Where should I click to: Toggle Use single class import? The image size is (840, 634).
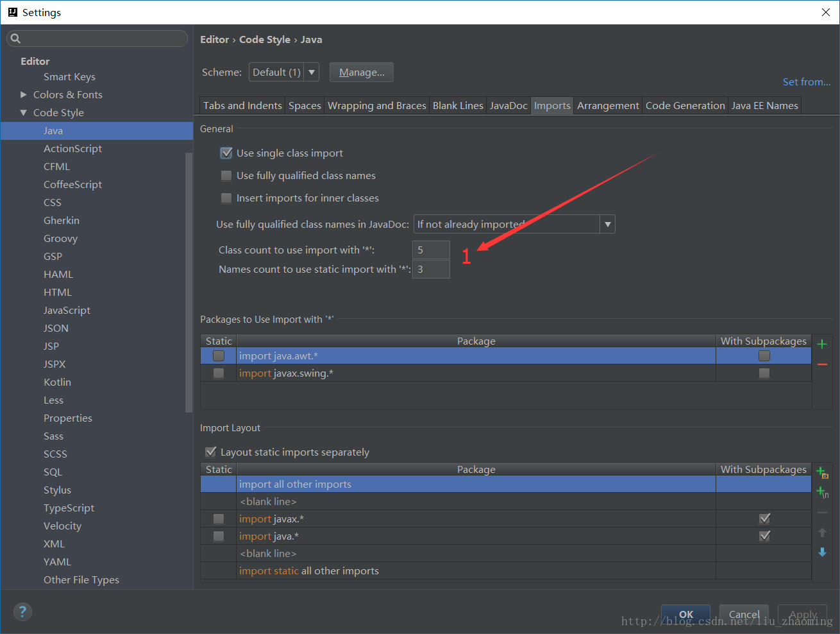pos(226,153)
